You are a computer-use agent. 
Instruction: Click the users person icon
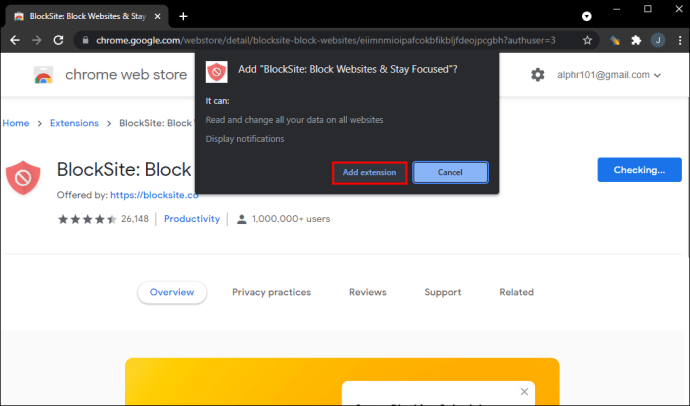pyautogui.click(x=242, y=219)
